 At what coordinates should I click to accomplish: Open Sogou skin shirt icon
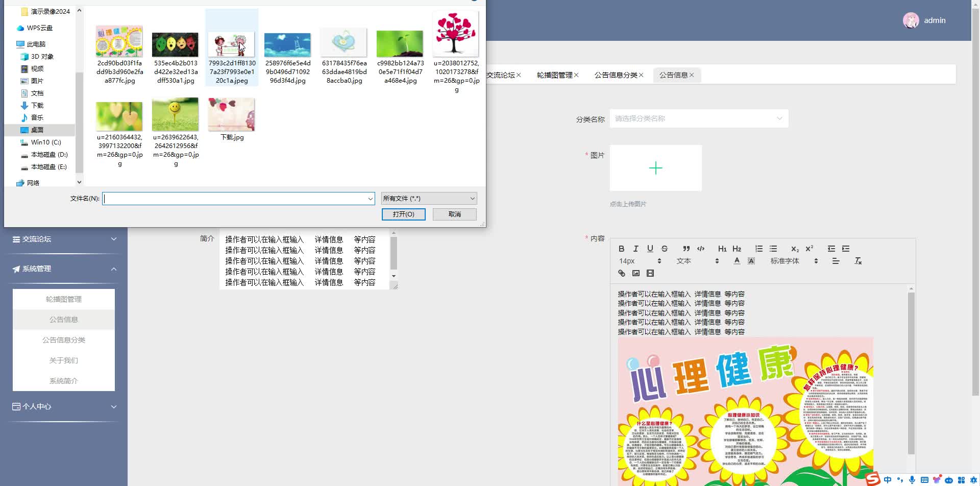click(x=937, y=480)
